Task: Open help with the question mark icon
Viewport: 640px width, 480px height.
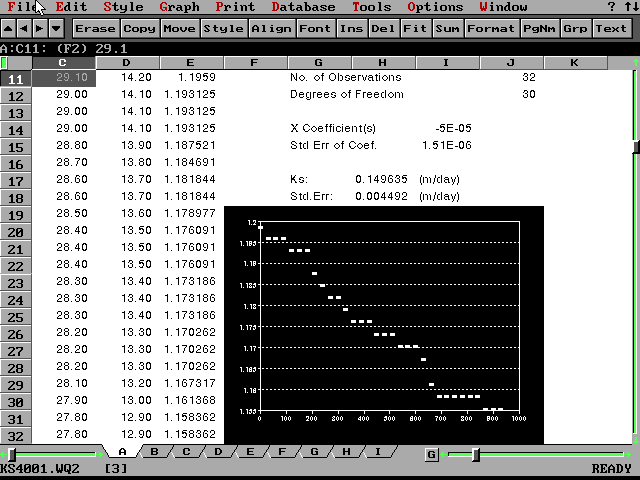Action: click(612, 7)
